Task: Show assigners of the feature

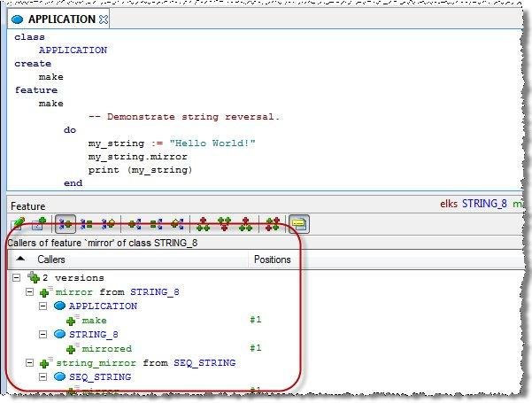Action: point(87,224)
